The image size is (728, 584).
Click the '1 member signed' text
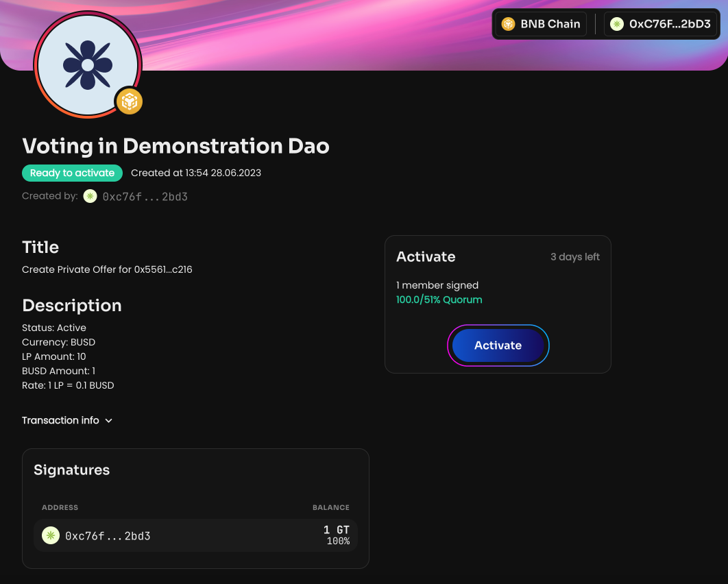(437, 286)
